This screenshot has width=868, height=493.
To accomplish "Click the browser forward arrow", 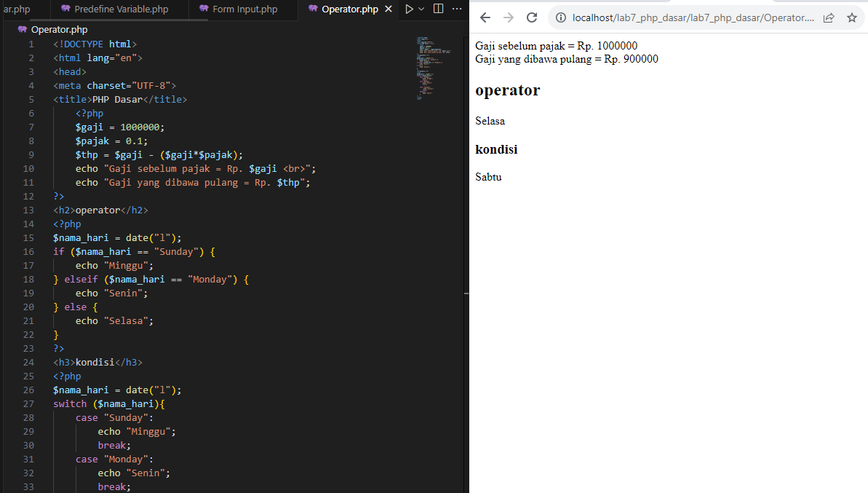I will (509, 18).
